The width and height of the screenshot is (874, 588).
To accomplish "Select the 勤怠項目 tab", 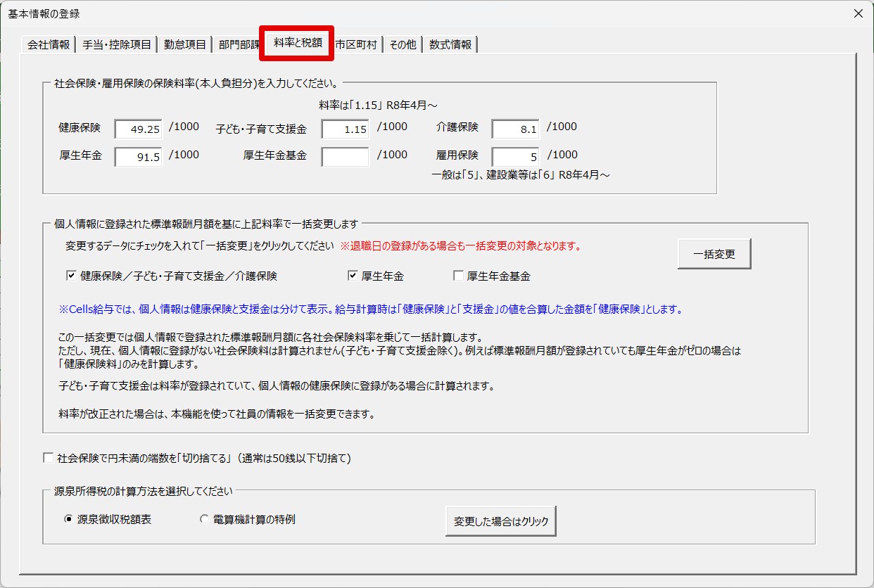I will tap(184, 44).
